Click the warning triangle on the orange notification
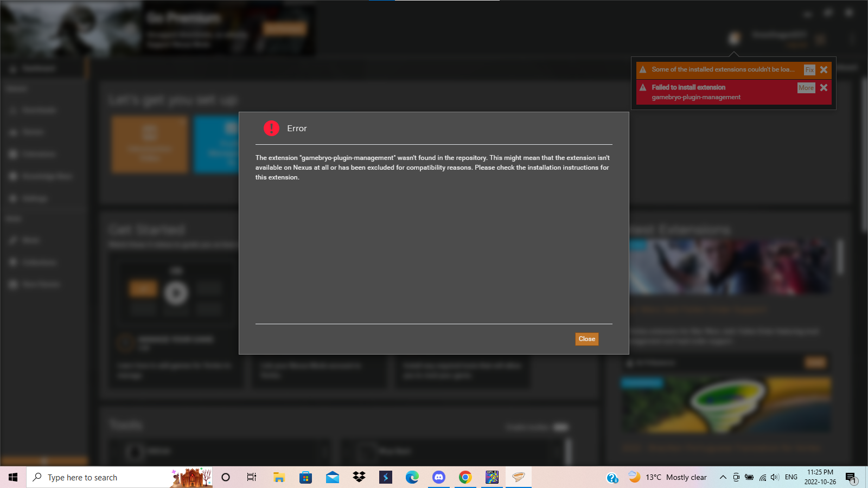Image resolution: width=868 pixels, height=488 pixels. pos(643,69)
